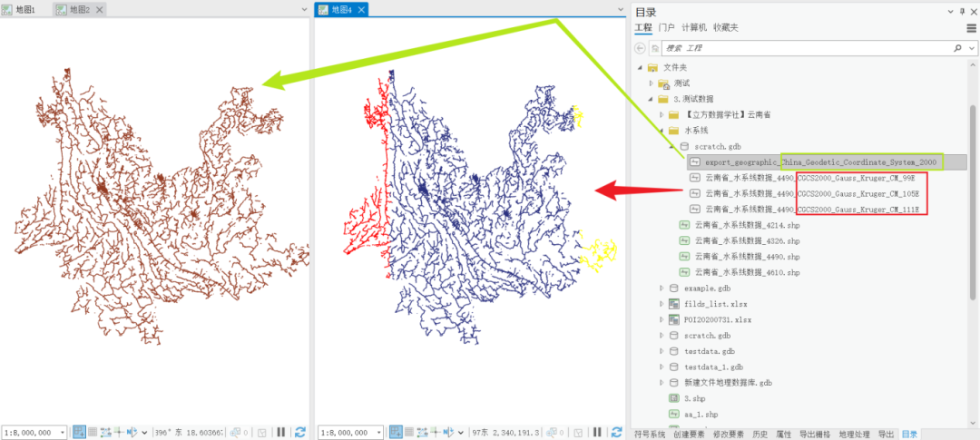
Task: Click constraints icon in 地图2 status bar
Action: [105, 432]
